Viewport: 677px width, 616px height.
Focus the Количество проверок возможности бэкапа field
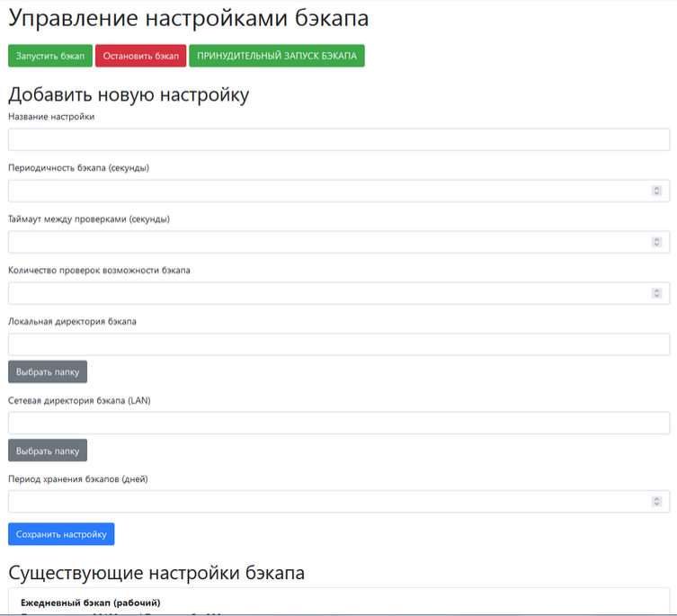(339, 293)
